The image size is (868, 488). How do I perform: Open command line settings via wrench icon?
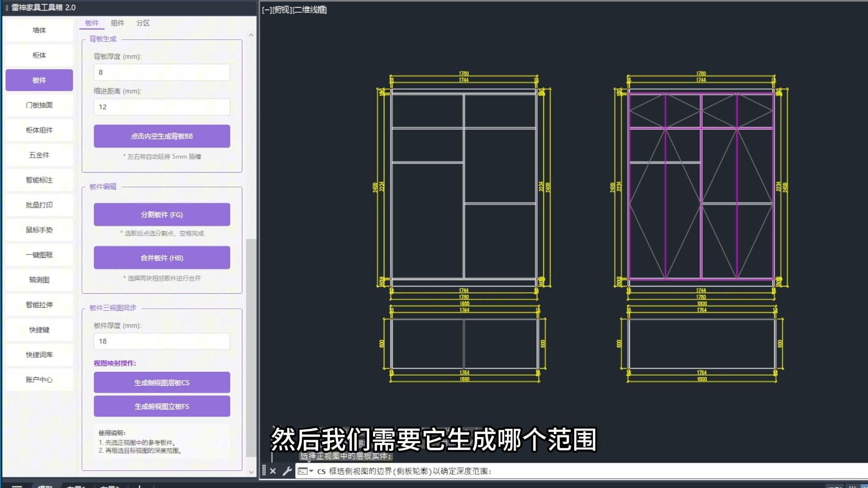click(287, 471)
